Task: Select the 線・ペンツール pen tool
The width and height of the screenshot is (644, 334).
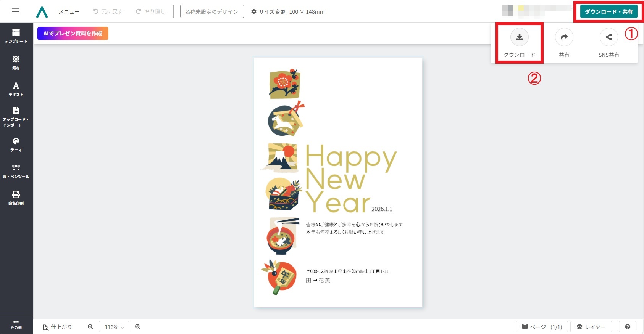Action: 16,171
